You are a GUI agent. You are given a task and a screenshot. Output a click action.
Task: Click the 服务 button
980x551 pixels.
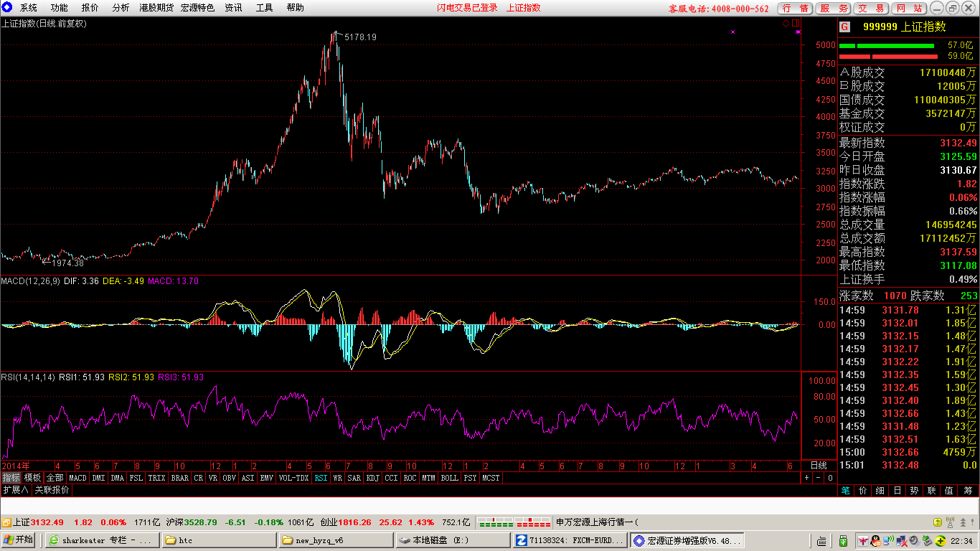click(834, 8)
